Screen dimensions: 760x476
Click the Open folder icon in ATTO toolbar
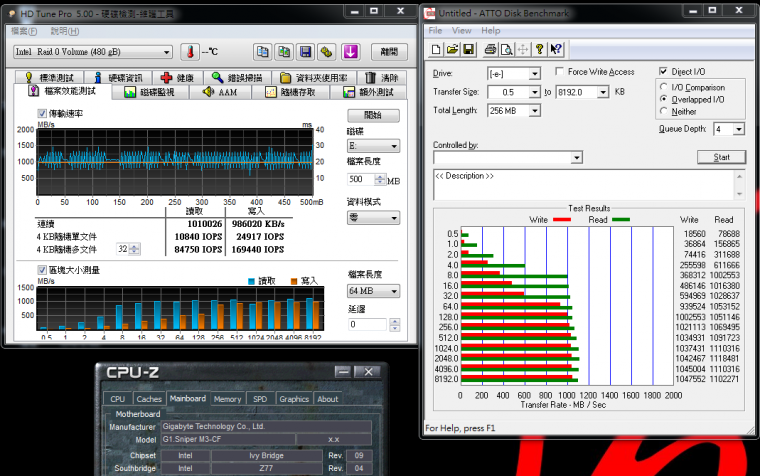[x=452, y=49]
